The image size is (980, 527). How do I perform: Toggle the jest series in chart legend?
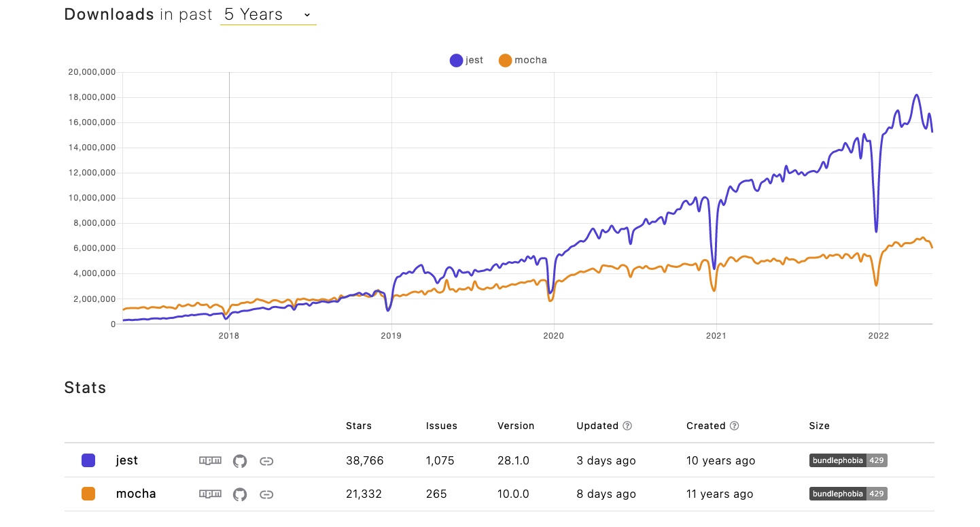(466, 60)
